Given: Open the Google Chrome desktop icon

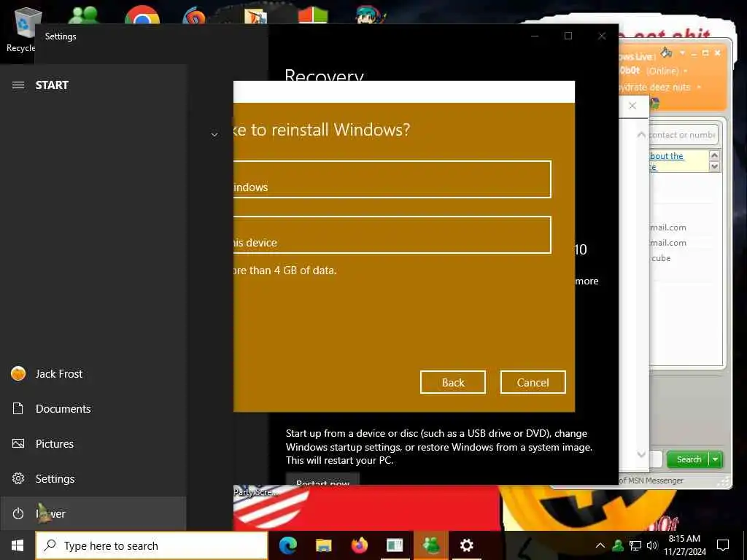Looking at the screenshot, I should [142, 15].
